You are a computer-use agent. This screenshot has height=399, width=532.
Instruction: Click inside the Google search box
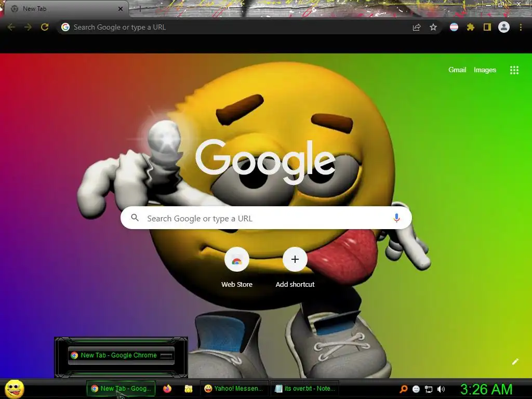point(267,218)
